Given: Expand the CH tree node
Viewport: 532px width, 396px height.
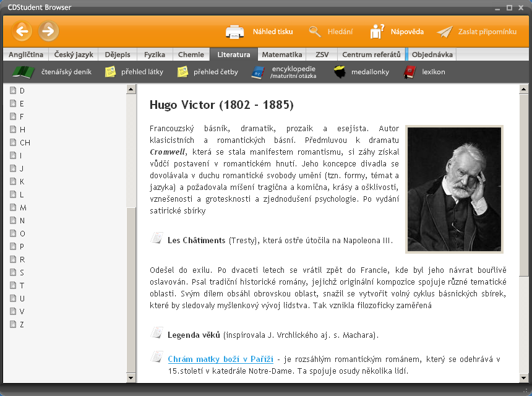Looking at the screenshot, I should [13, 142].
